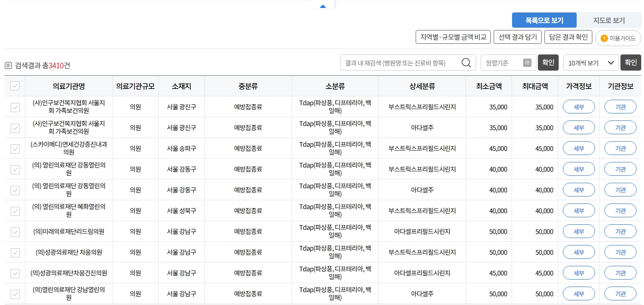Open 기관 info for 미래의료재단리드림의원
644x305 pixels.
coord(620,231)
